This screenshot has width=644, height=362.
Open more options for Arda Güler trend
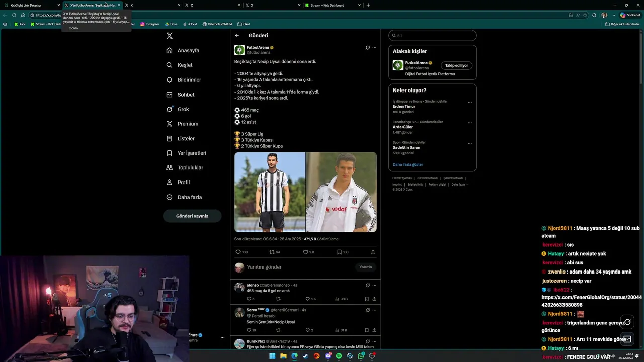click(x=470, y=123)
